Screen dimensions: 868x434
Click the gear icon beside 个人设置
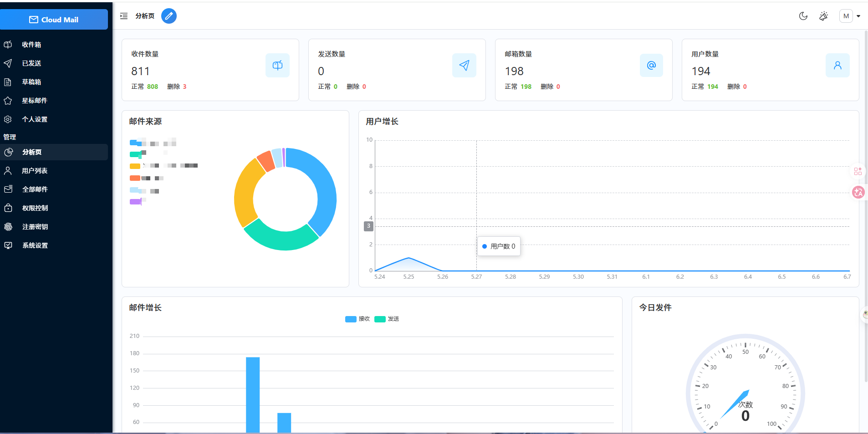coord(8,119)
